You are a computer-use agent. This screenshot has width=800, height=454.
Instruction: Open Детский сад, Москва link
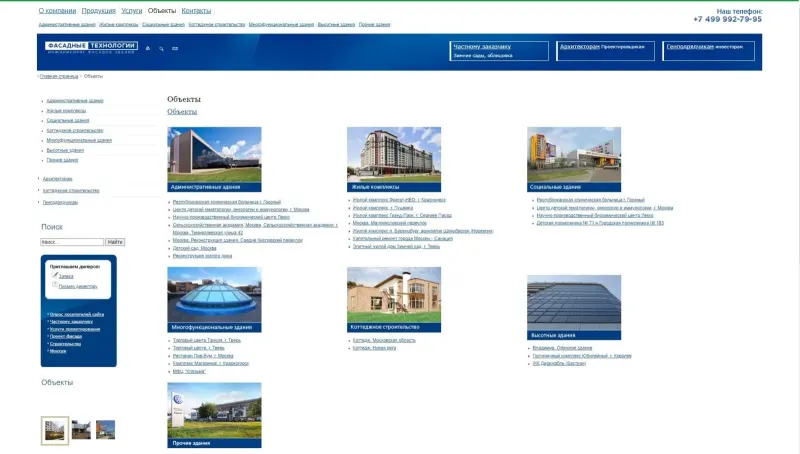tap(194, 248)
